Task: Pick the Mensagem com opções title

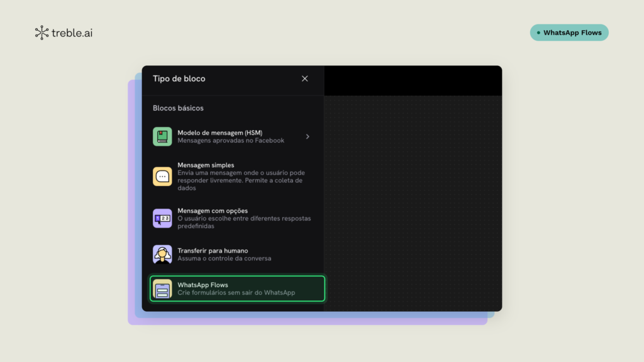Action: coord(213,211)
